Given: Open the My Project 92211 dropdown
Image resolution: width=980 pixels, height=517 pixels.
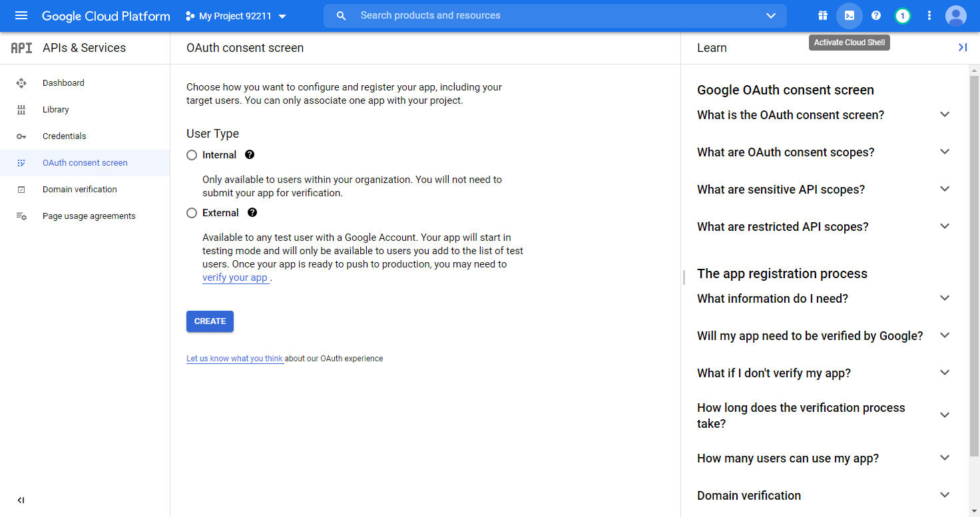Looking at the screenshot, I should click(x=236, y=16).
